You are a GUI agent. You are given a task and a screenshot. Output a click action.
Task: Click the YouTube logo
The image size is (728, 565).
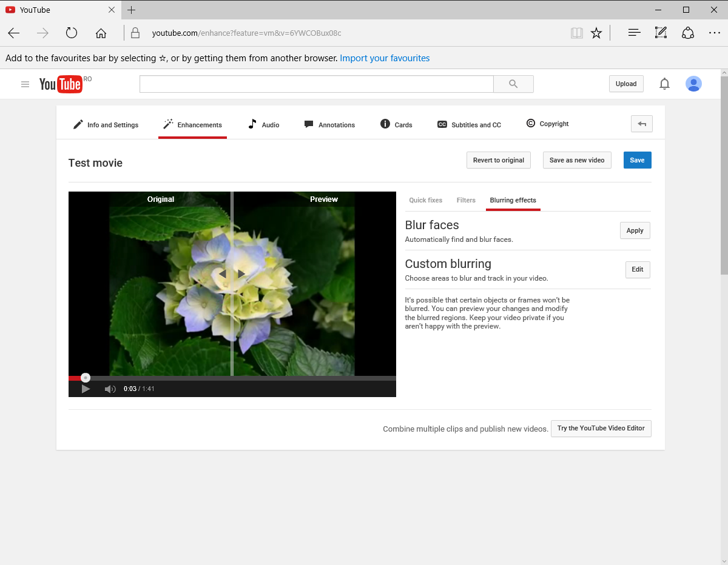coord(61,84)
